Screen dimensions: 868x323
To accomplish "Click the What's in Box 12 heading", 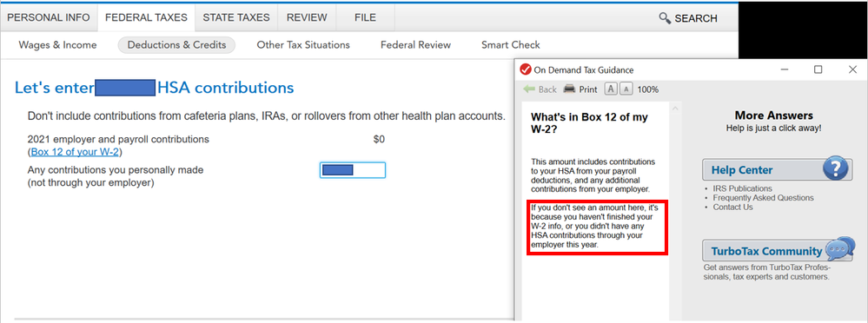I will 589,122.
